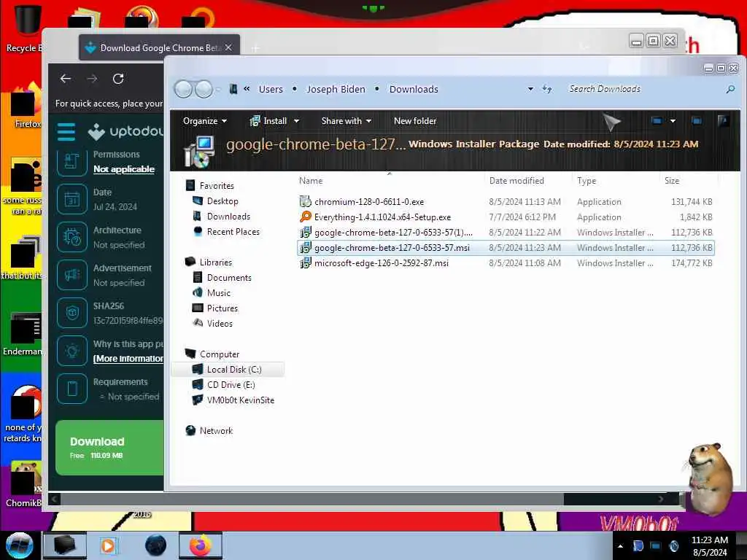Open the Share with menu
This screenshot has width=747, height=560.
coord(346,121)
